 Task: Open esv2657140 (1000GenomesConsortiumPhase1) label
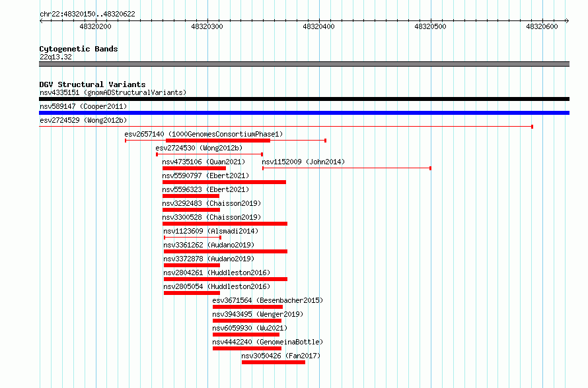[x=203, y=134]
